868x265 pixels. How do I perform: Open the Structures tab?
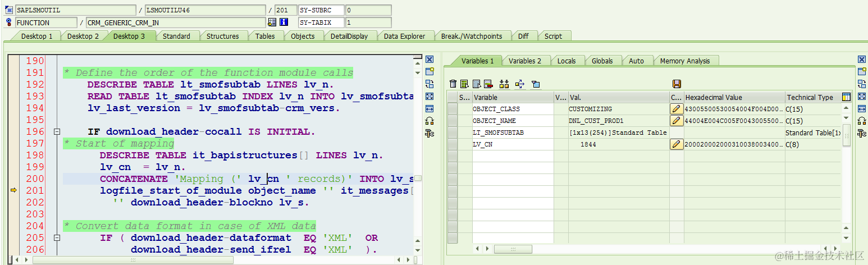[x=222, y=36]
